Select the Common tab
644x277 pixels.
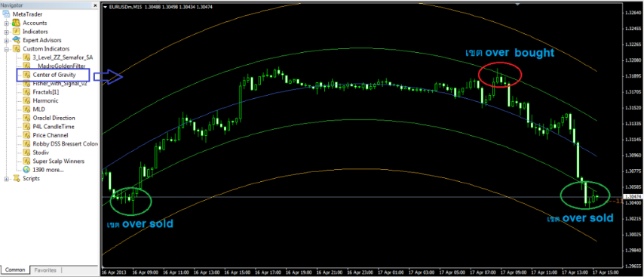coord(15,270)
